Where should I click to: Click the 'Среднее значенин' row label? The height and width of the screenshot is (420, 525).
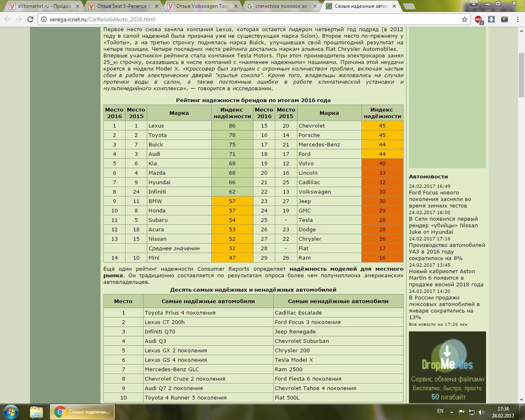pyautogui.click(x=174, y=248)
